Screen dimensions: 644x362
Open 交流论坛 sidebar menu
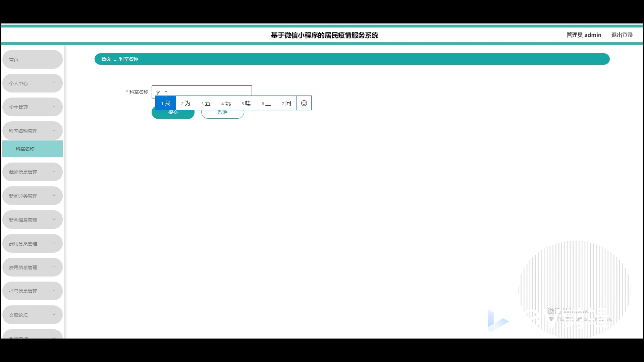point(33,315)
